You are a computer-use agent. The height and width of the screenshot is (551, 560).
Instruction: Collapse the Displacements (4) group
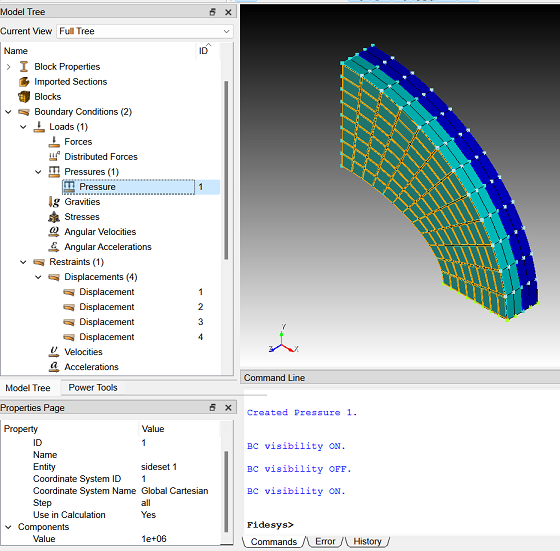(x=38, y=277)
